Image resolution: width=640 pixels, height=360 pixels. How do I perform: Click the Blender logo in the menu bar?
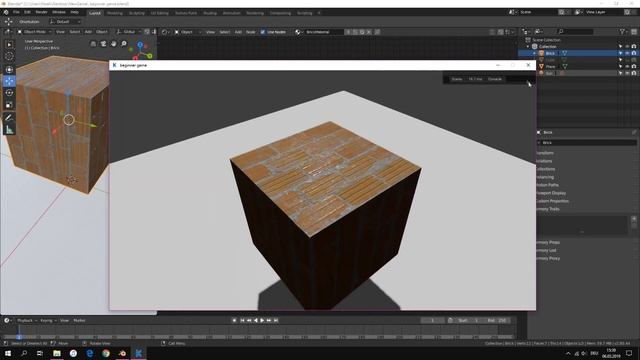[6, 12]
